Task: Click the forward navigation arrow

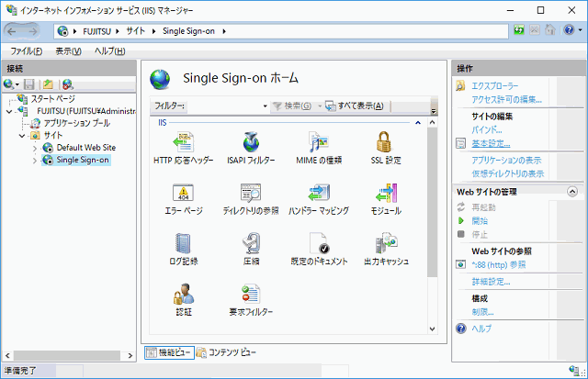Action: tap(33, 31)
